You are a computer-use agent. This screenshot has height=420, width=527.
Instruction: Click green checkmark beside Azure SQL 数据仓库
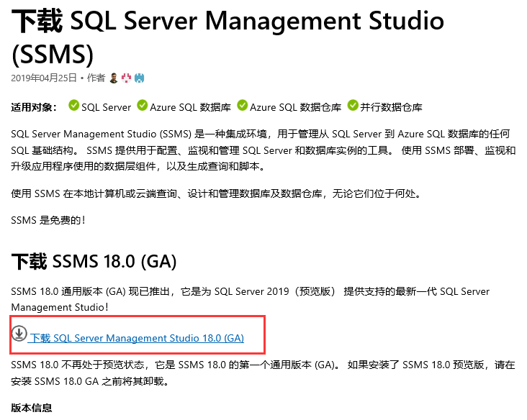pos(242,105)
